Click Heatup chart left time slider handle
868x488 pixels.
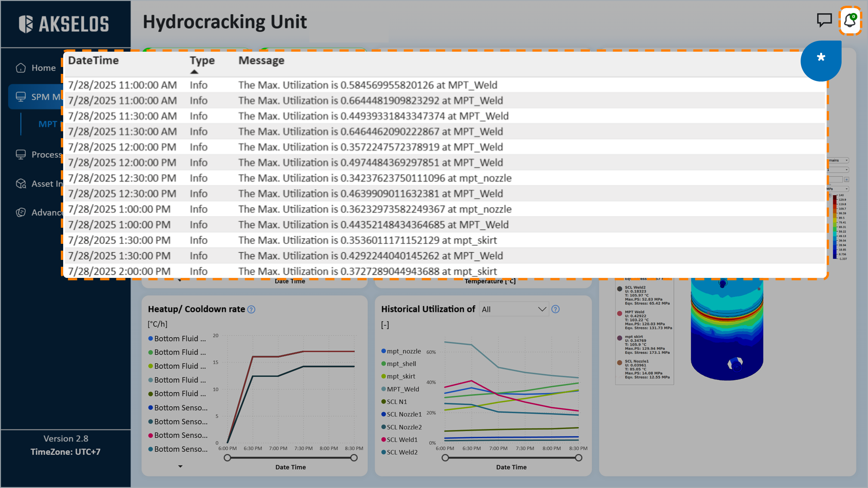[x=227, y=458]
